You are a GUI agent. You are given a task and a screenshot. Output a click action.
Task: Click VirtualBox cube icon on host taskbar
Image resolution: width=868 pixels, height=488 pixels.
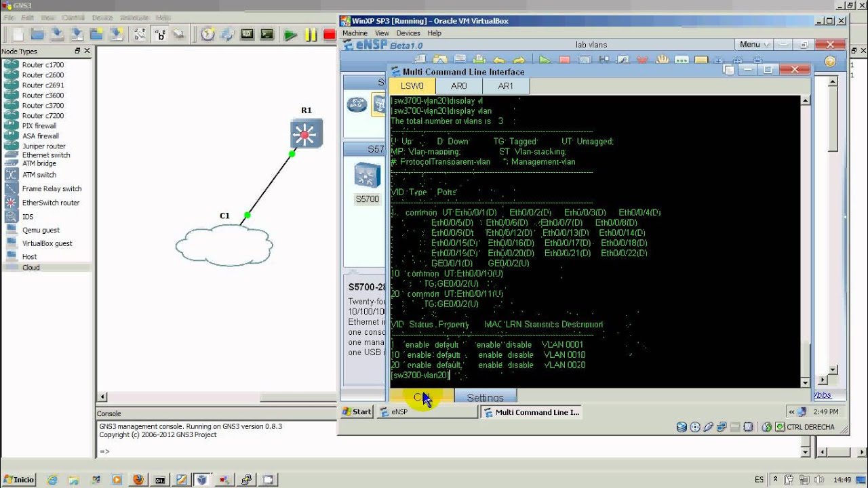coord(201,479)
